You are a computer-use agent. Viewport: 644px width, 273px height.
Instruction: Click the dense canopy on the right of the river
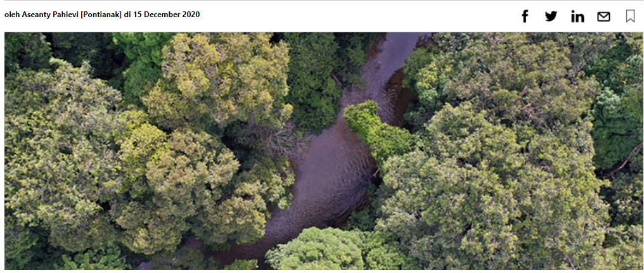493,172
